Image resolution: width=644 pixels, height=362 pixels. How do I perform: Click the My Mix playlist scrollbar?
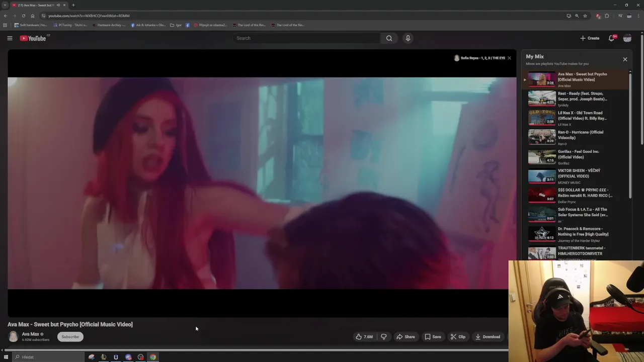coord(630,136)
